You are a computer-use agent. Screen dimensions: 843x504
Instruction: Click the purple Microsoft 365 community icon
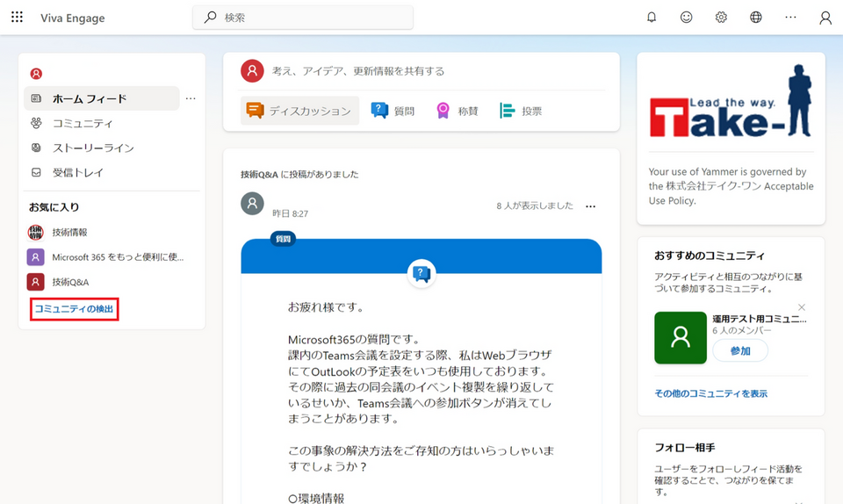[35, 257]
